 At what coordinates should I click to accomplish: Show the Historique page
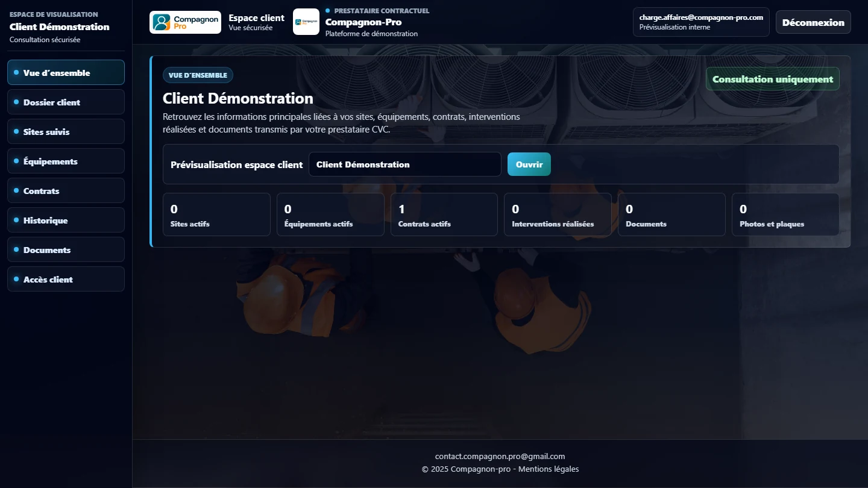click(66, 220)
